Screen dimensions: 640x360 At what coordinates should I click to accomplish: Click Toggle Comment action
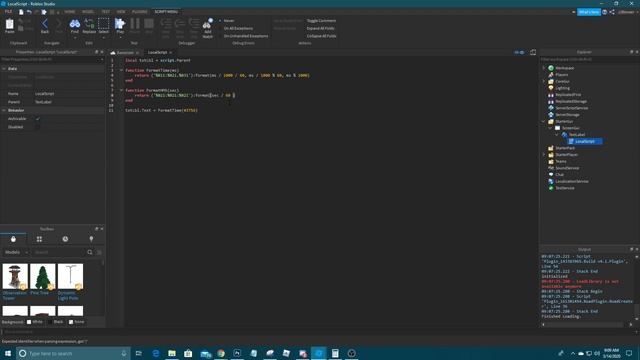pyautogui.click(x=322, y=21)
